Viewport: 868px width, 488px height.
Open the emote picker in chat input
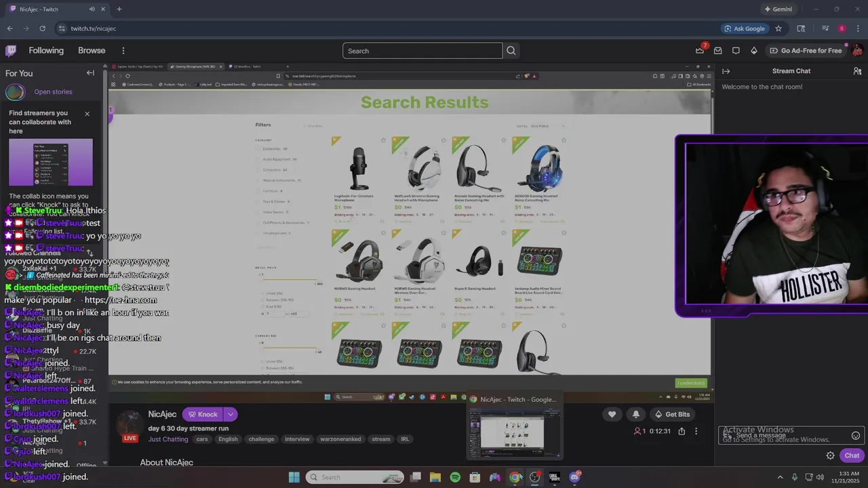(856, 436)
